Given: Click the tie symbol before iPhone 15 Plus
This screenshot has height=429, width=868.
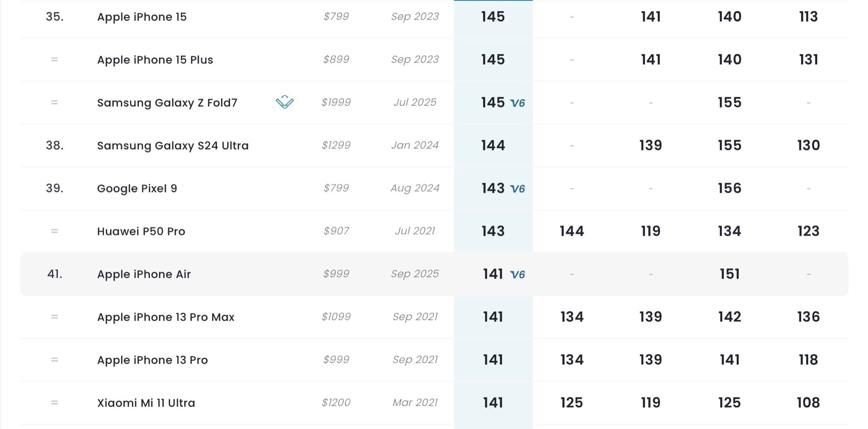Looking at the screenshot, I should [x=55, y=60].
